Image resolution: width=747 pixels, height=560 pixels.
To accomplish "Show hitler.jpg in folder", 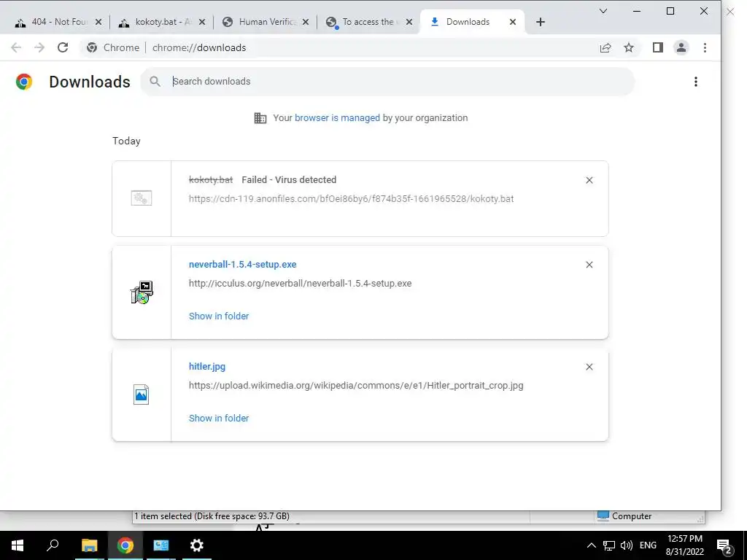I will (219, 418).
